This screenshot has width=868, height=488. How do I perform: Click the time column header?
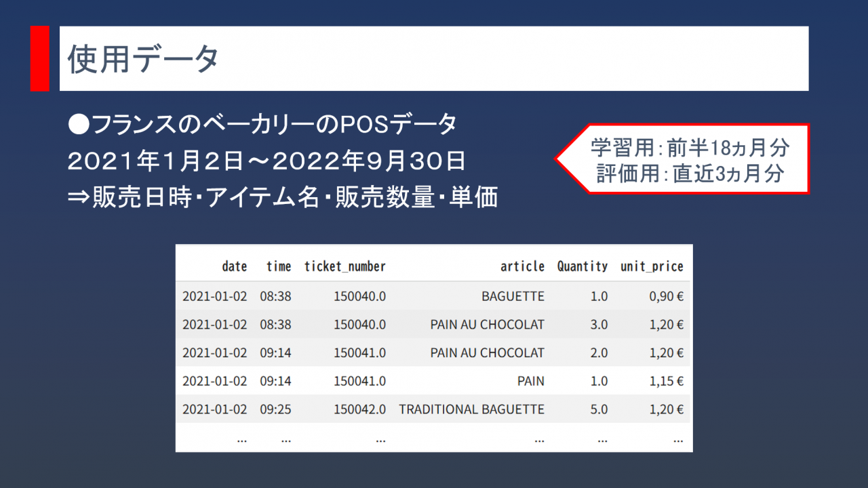(x=279, y=266)
